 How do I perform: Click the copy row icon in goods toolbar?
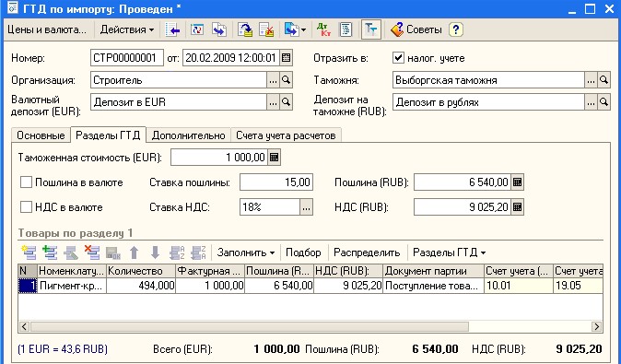click(50, 252)
